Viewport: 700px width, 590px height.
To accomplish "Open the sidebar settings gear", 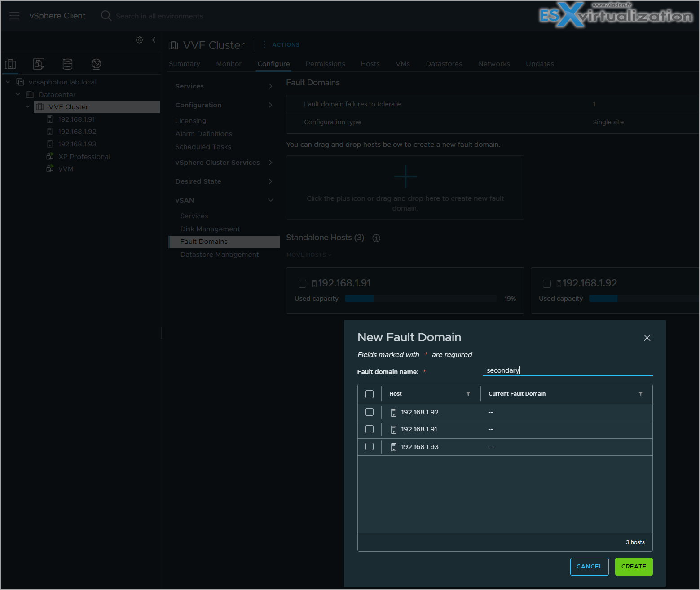I will tap(140, 40).
